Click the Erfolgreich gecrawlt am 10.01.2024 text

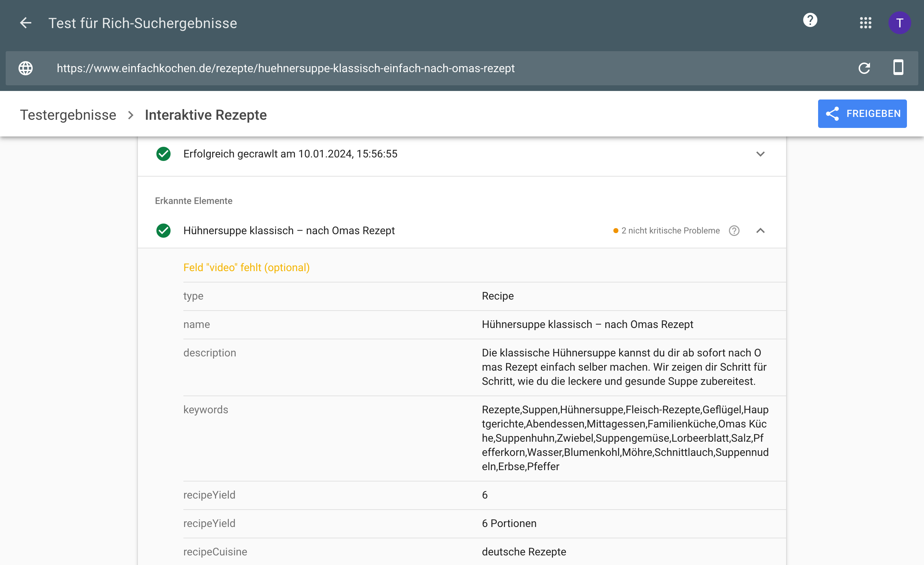pos(290,154)
